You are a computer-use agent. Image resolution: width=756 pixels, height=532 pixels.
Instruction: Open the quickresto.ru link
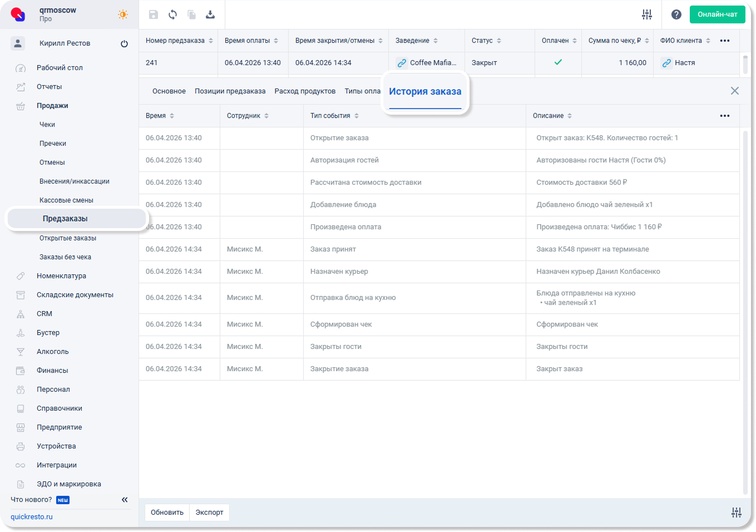pos(32,517)
